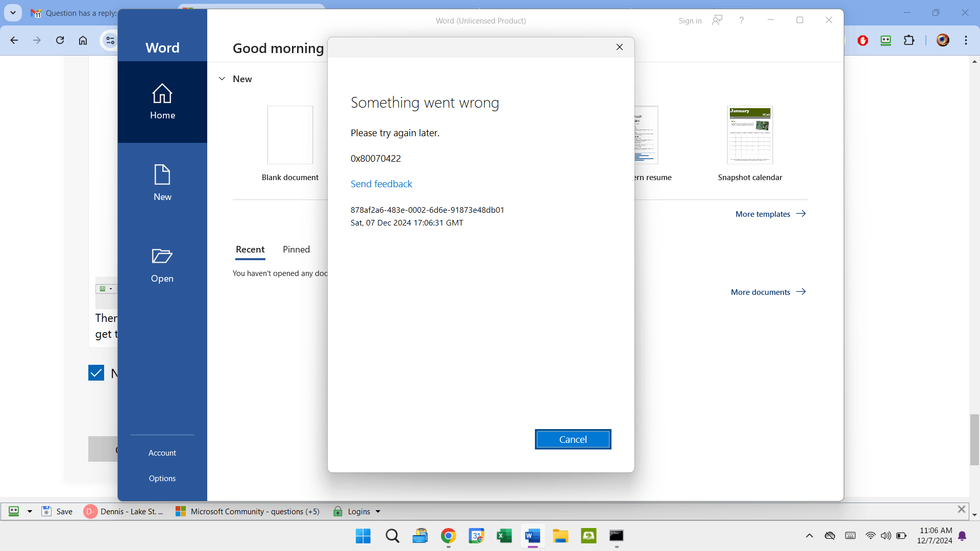Reload the browser page
The width and height of the screenshot is (980, 551).
point(60,40)
